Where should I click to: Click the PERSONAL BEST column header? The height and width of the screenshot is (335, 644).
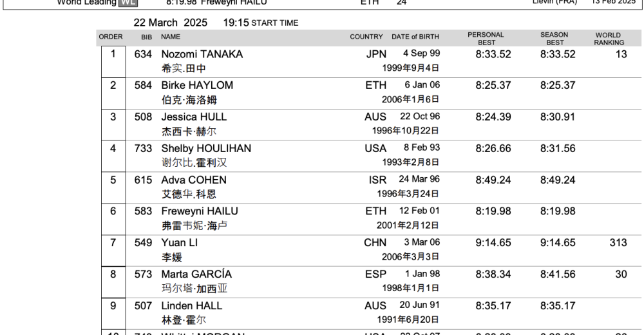pyautogui.click(x=486, y=39)
